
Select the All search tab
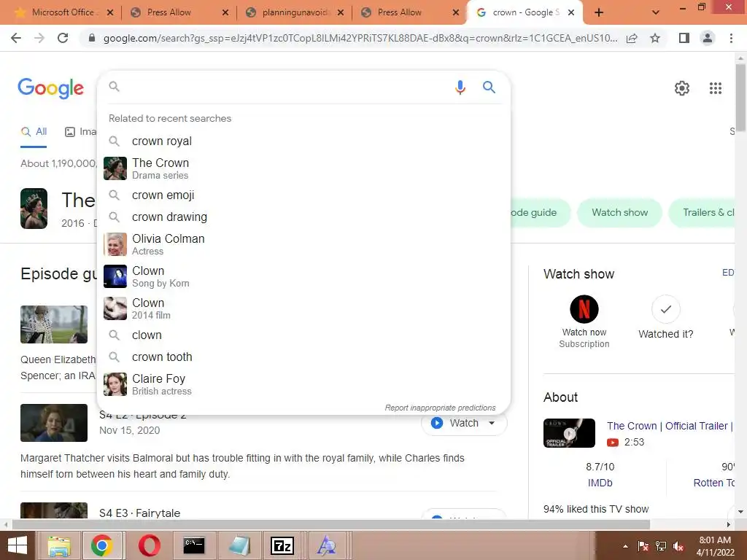pyautogui.click(x=34, y=132)
